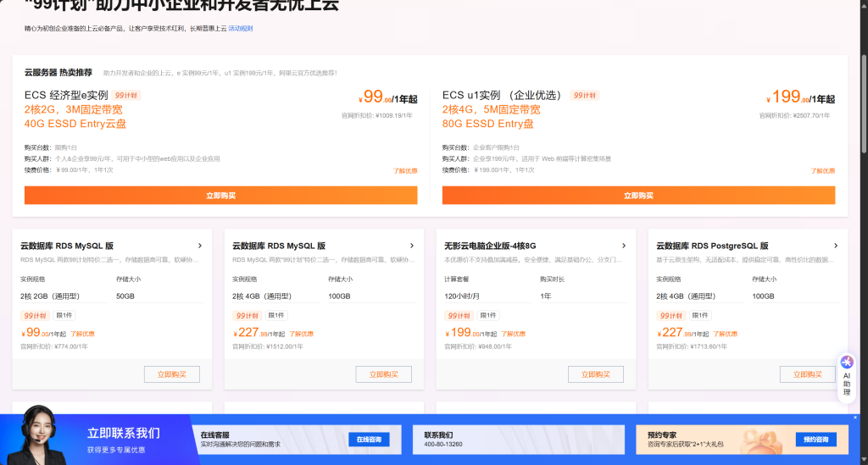Screen dimensions: 868x465
Task: Open 实例规格 2核 4GB selector in MySQL card
Action: pyautogui.click(x=275, y=296)
